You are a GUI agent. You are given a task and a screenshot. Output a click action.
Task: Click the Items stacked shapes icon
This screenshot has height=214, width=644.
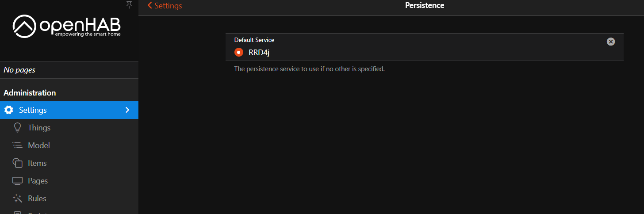[18, 163]
